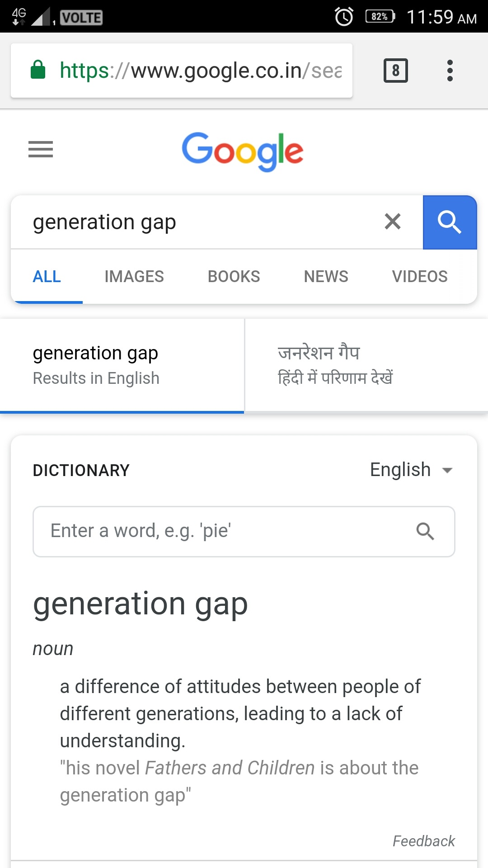Open the Google hamburger menu
This screenshot has width=488, height=868.
pyautogui.click(x=41, y=149)
